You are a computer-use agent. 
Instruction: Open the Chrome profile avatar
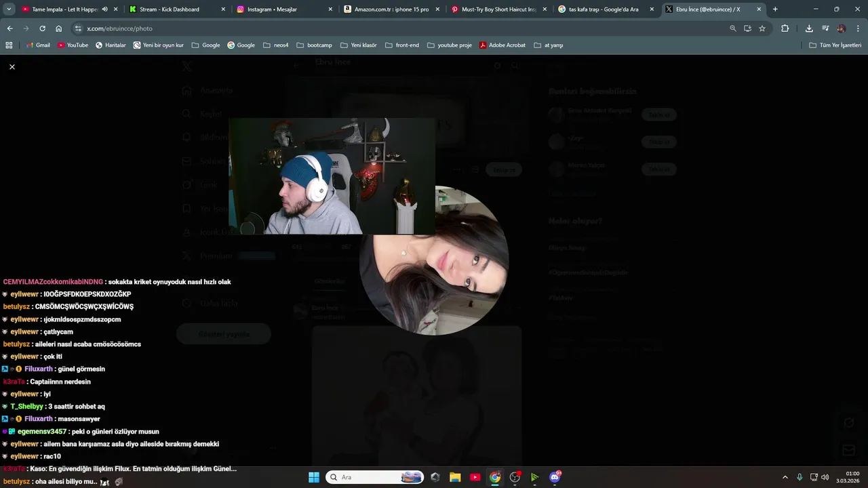842,28
